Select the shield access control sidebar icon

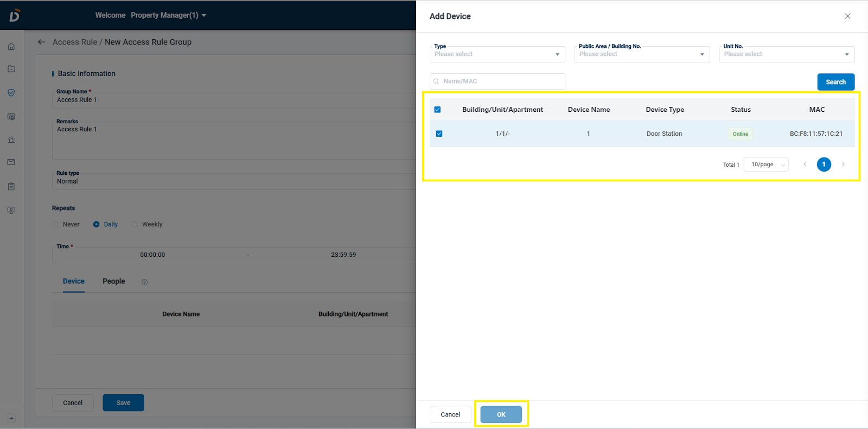(11, 93)
